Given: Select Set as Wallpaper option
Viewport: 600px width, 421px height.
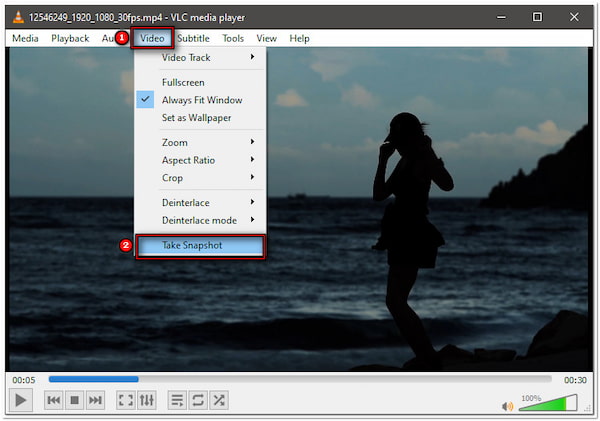Looking at the screenshot, I should [196, 117].
